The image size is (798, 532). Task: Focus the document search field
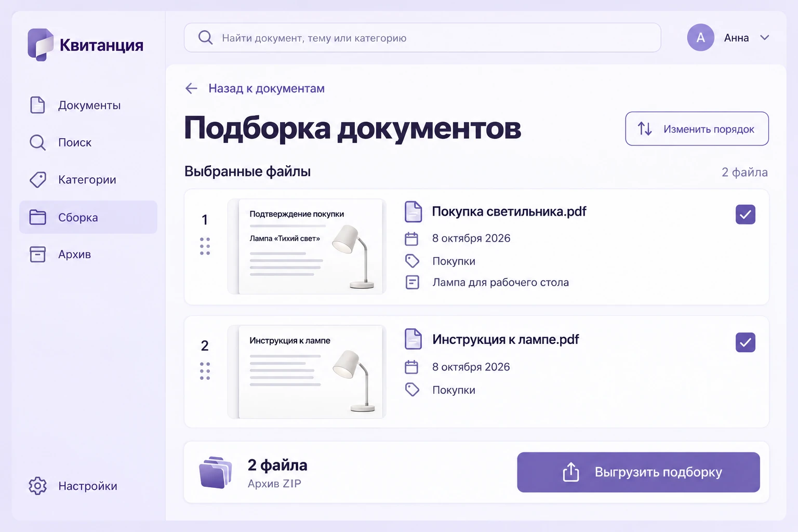(422, 37)
